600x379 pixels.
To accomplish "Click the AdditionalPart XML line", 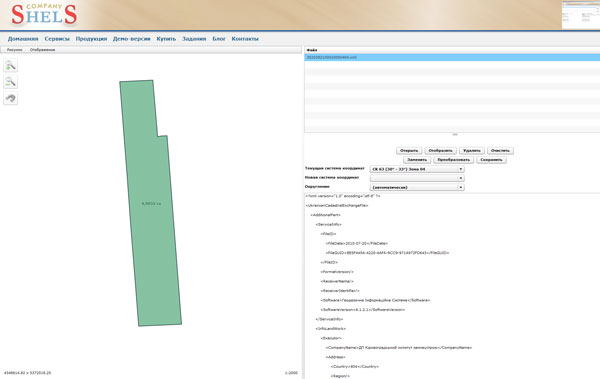I will click(x=325, y=215).
